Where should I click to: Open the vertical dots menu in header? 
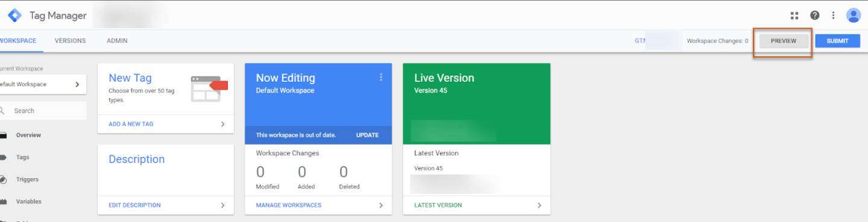coord(834,16)
